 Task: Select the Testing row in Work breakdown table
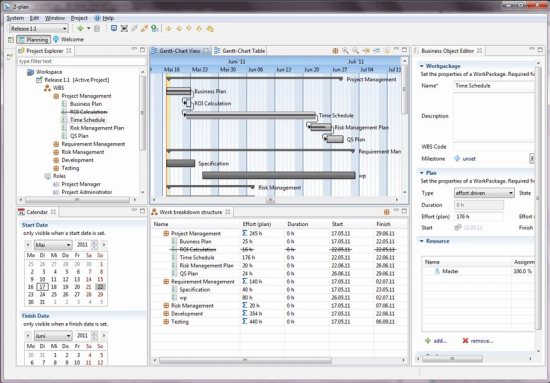tap(280, 322)
